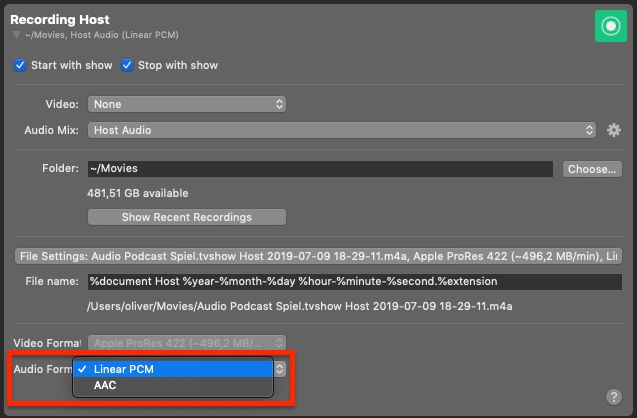Click the Audio Format dropdown arrows
The width and height of the screenshot is (637, 418).
[280, 369]
